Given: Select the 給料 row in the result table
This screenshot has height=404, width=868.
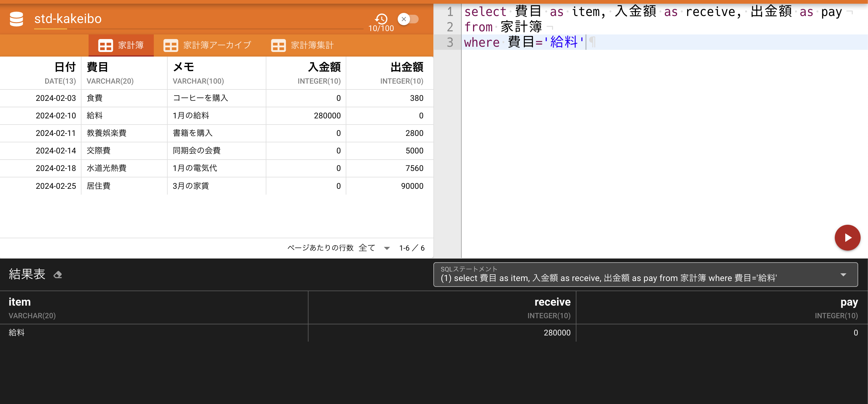Looking at the screenshot, I should coord(17,333).
